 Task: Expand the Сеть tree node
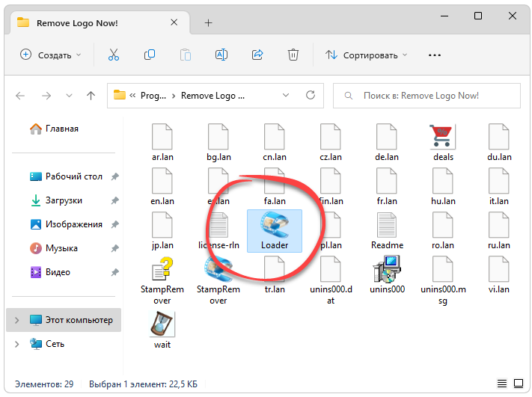point(16,344)
